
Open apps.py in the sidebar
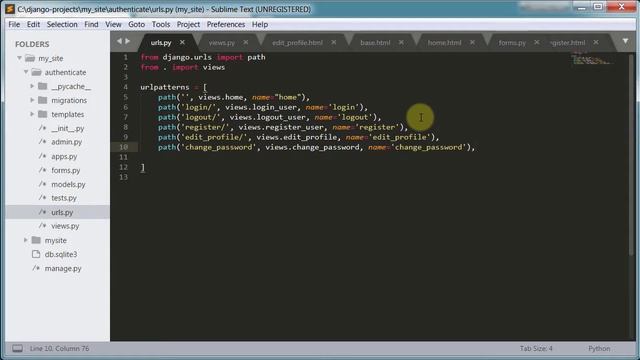(x=64, y=156)
